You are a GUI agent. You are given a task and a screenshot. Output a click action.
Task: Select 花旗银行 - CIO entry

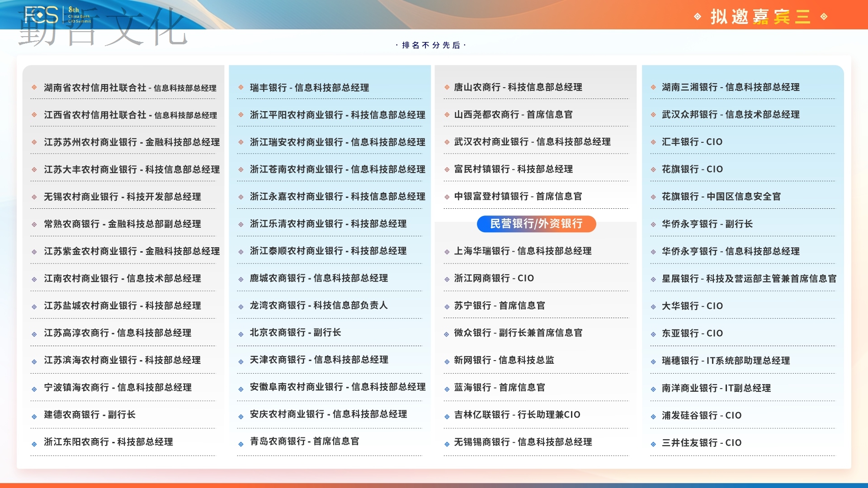point(693,169)
